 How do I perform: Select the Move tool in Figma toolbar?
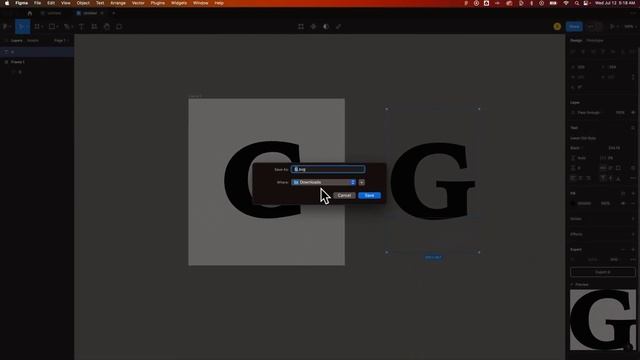[x=22, y=27]
